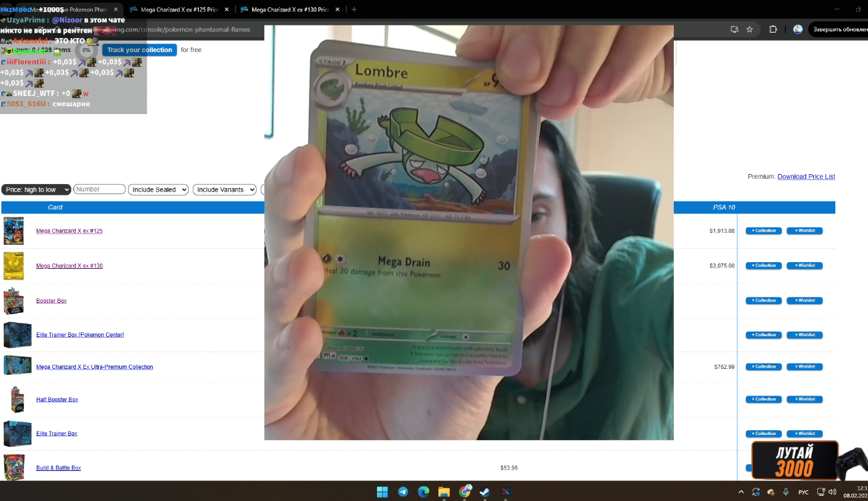Add Booster Box to wishlist
Screen dimensions: 868x501
[805, 300]
